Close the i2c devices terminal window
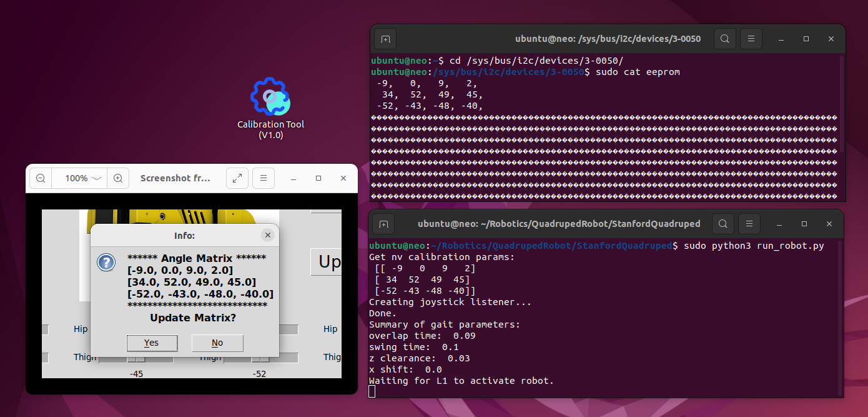868x417 pixels. click(831, 39)
